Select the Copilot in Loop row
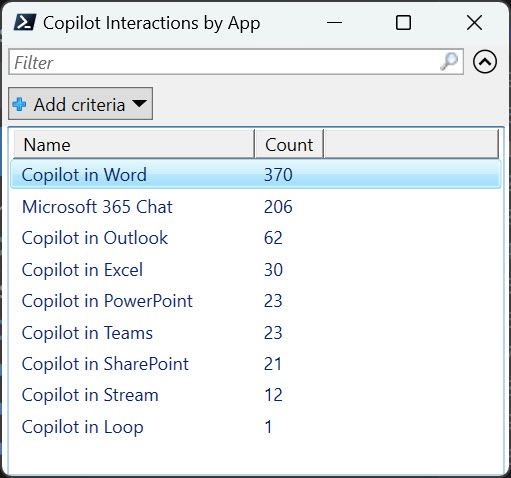The width and height of the screenshot is (511, 478). point(256,427)
